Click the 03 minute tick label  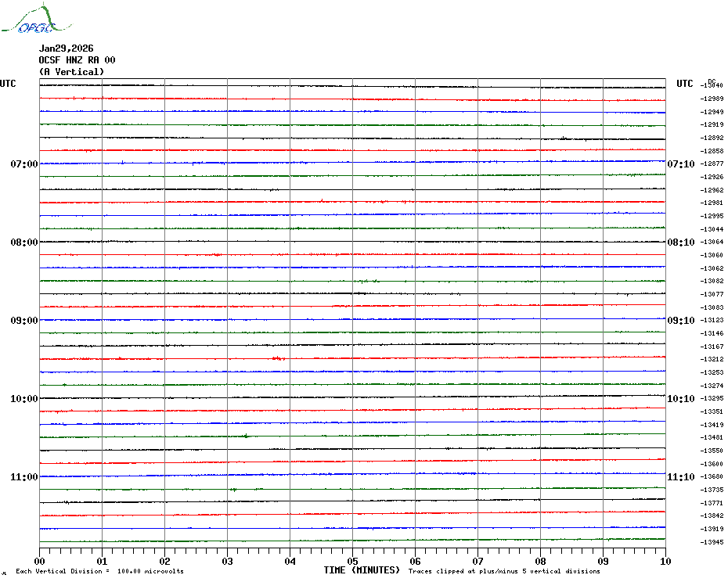pyautogui.click(x=228, y=561)
